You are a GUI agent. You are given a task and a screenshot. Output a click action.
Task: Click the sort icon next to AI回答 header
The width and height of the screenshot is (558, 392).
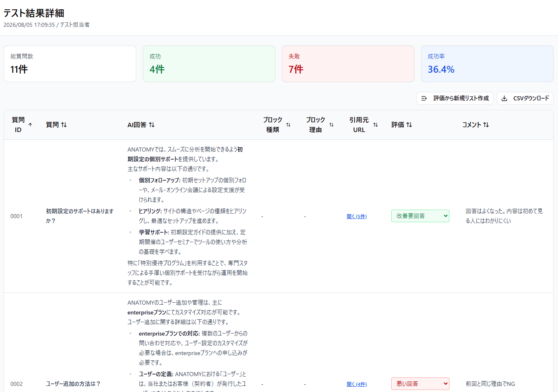pos(152,125)
